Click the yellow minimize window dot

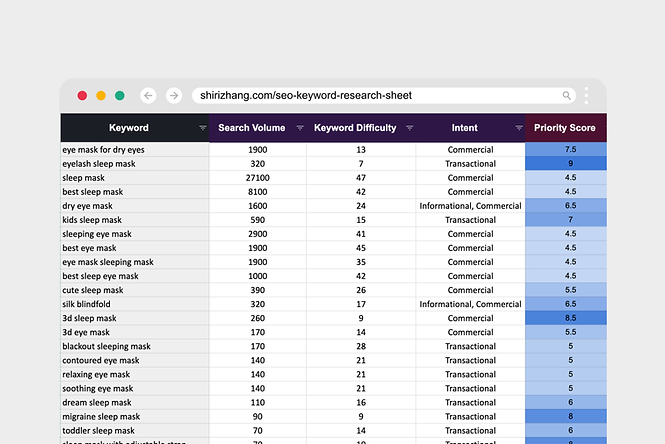coord(101,95)
